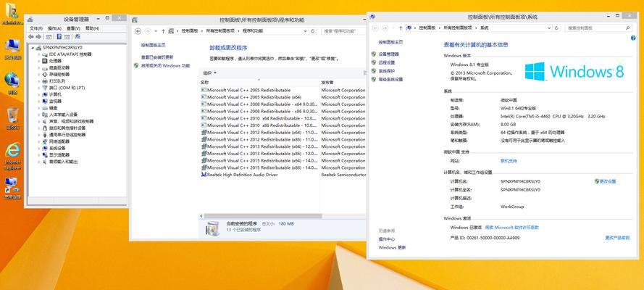Sort programs by 发布者 column header

click(327, 82)
